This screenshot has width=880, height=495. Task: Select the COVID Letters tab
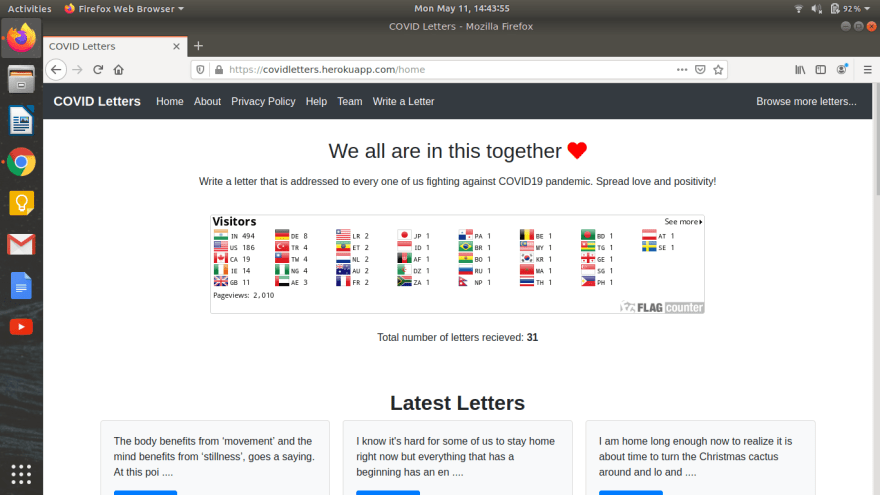[114, 46]
